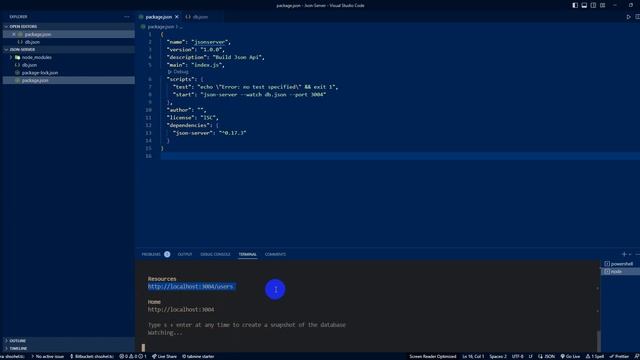
Task: Click Go Live in status bar
Action: 570,356
